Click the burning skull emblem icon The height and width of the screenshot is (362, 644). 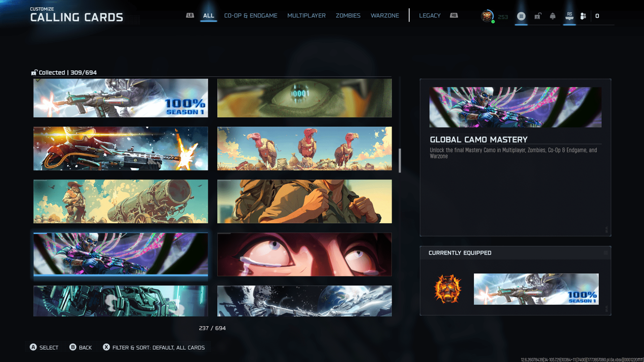click(447, 289)
